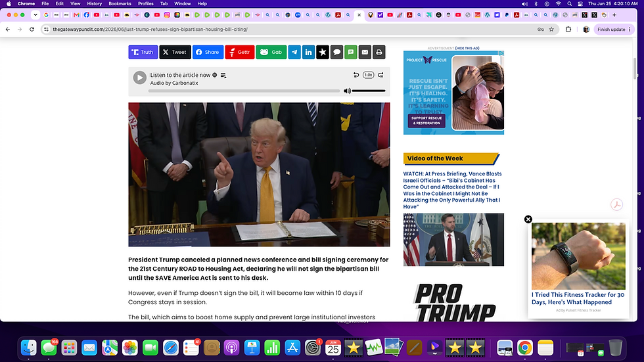This screenshot has height=362, width=644.
Task: Share on Truth Social
Action: pos(143,52)
